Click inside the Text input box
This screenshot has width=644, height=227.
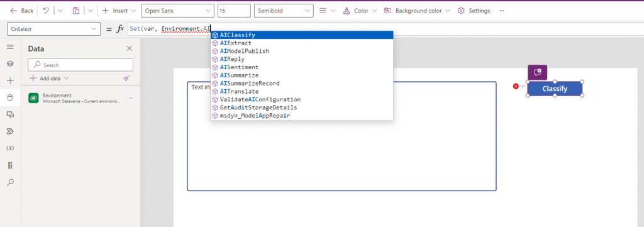coord(341,136)
